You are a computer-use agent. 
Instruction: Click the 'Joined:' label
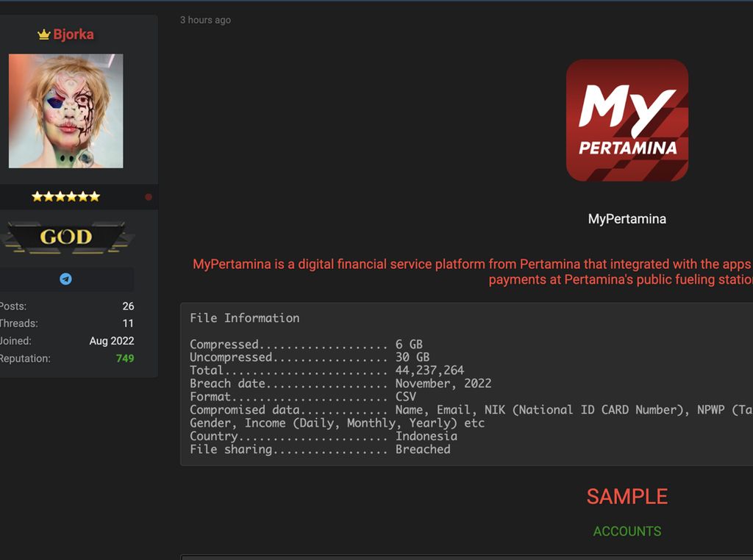(x=15, y=341)
